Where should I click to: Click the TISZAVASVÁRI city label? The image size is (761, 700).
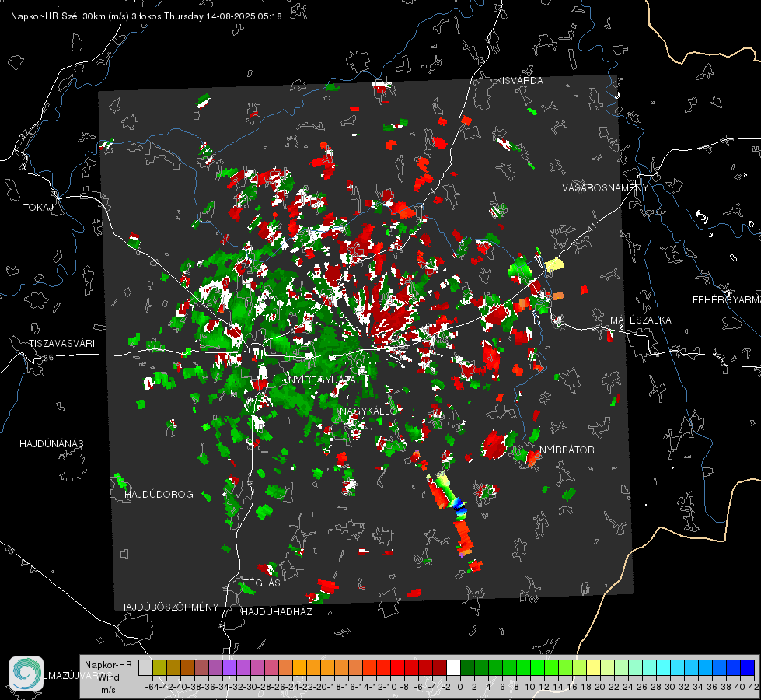point(61,344)
